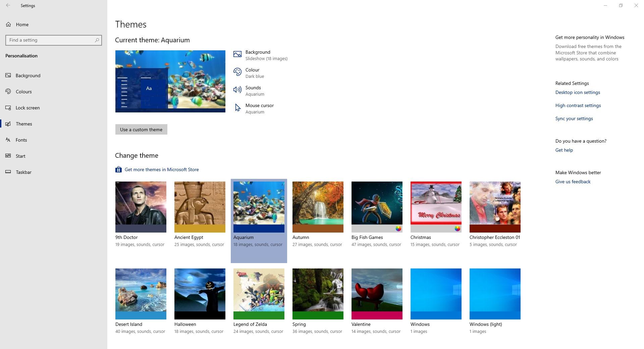Open Background settings from sidebar
This screenshot has height=349, width=644.
click(54, 76)
